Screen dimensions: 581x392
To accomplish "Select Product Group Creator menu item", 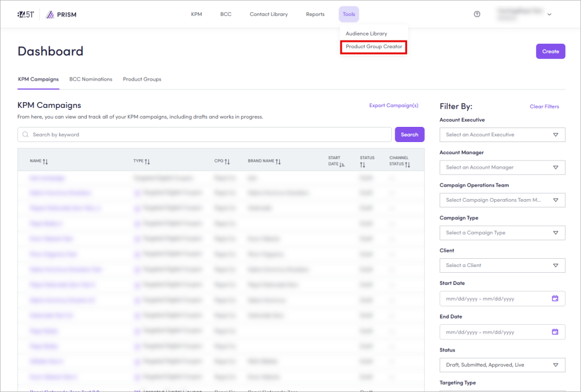I will [374, 46].
